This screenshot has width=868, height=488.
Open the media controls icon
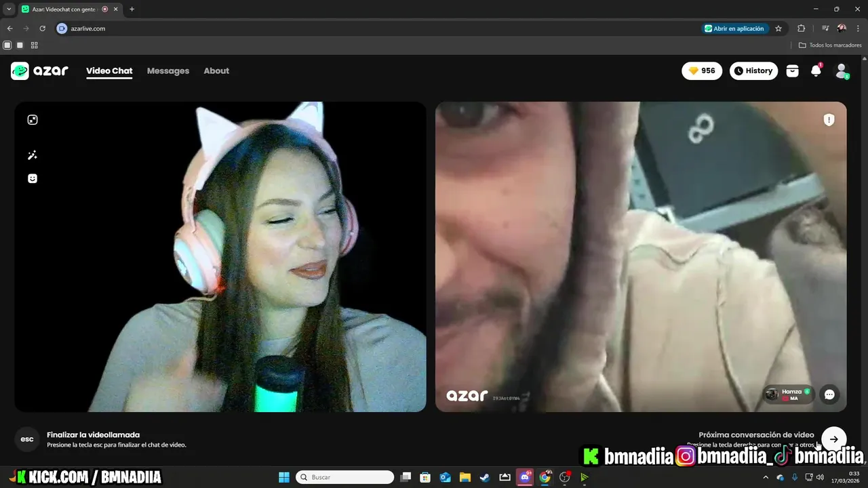tap(825, 28)
